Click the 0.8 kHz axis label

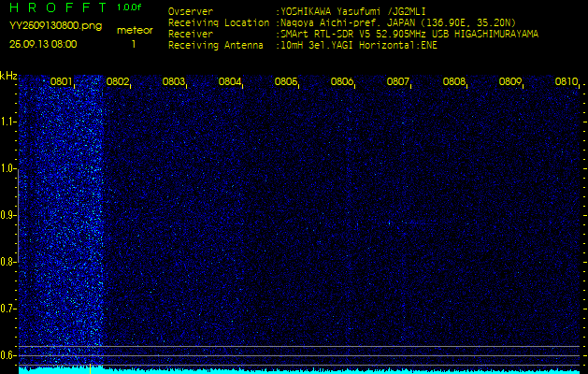point(7,262)
